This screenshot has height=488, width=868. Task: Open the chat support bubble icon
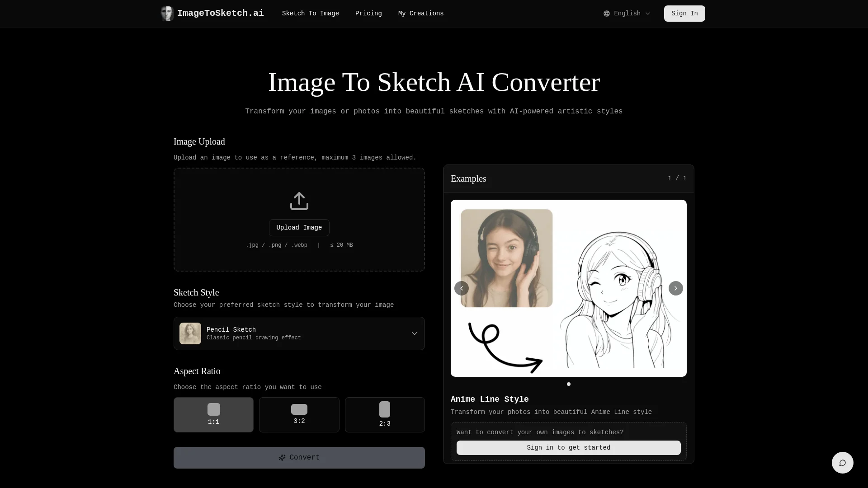[x=842, y=463]
